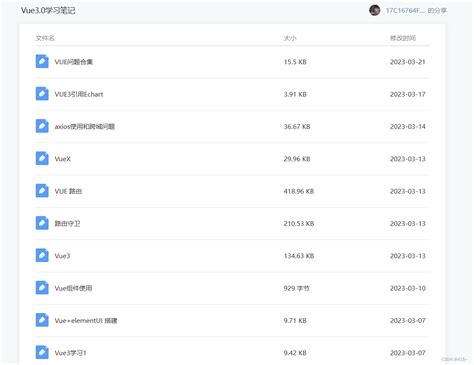474x365 pixels.
Task: Click the note icon next to VueX
Action: pos(42,158)
